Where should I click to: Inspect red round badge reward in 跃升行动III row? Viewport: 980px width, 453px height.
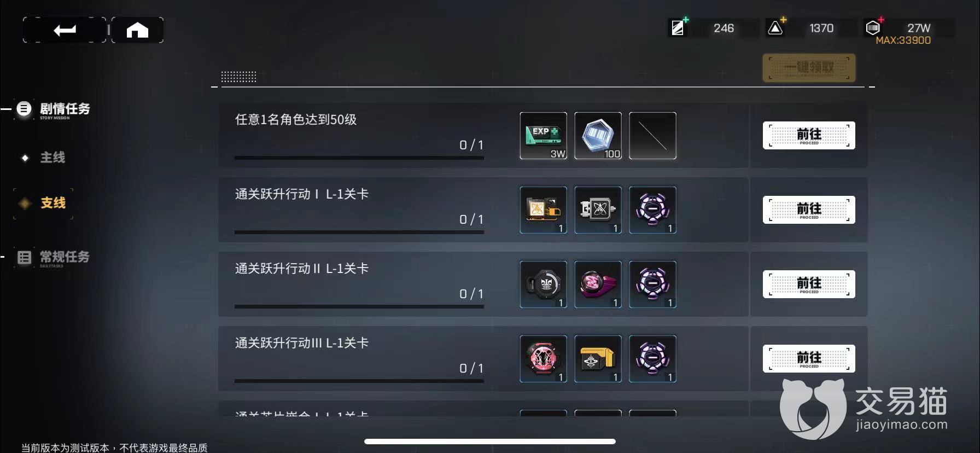click(x=543, y=359)
